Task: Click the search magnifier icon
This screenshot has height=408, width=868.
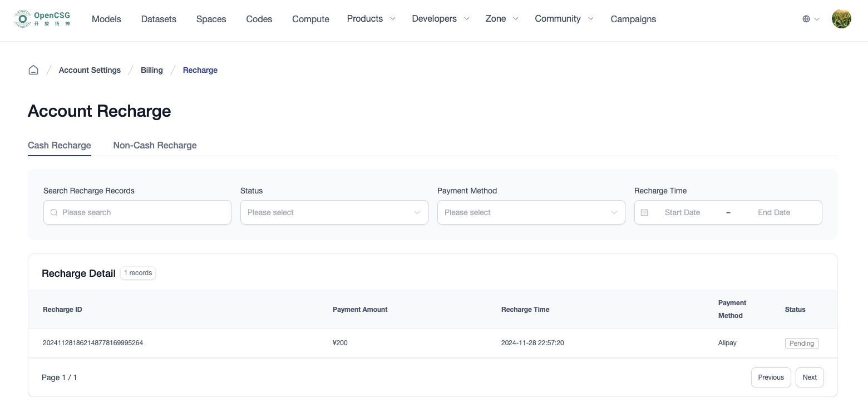Action: (54, 212)
